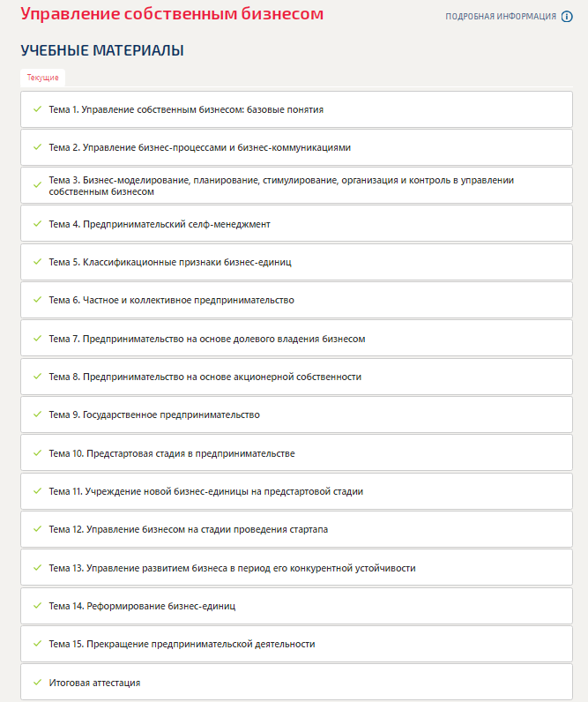Viewport: 588px width, 702px height.
Task: Open Тема 8 about акционерной собственности
Action: point(297,377)
